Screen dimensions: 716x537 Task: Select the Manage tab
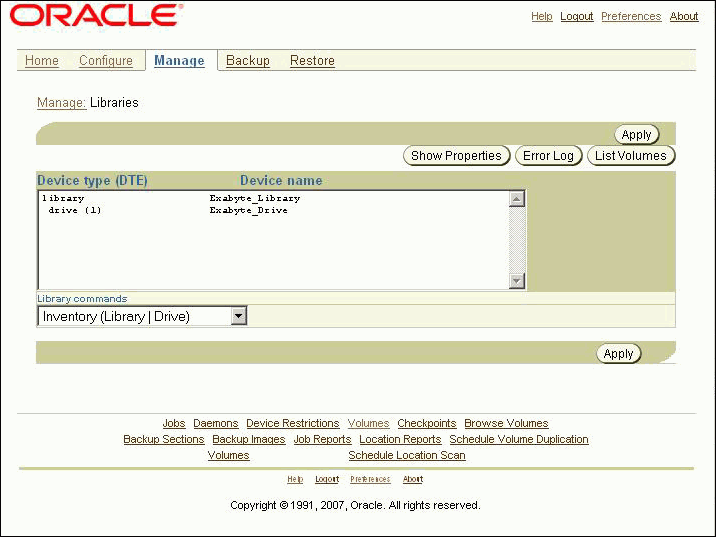179,61
